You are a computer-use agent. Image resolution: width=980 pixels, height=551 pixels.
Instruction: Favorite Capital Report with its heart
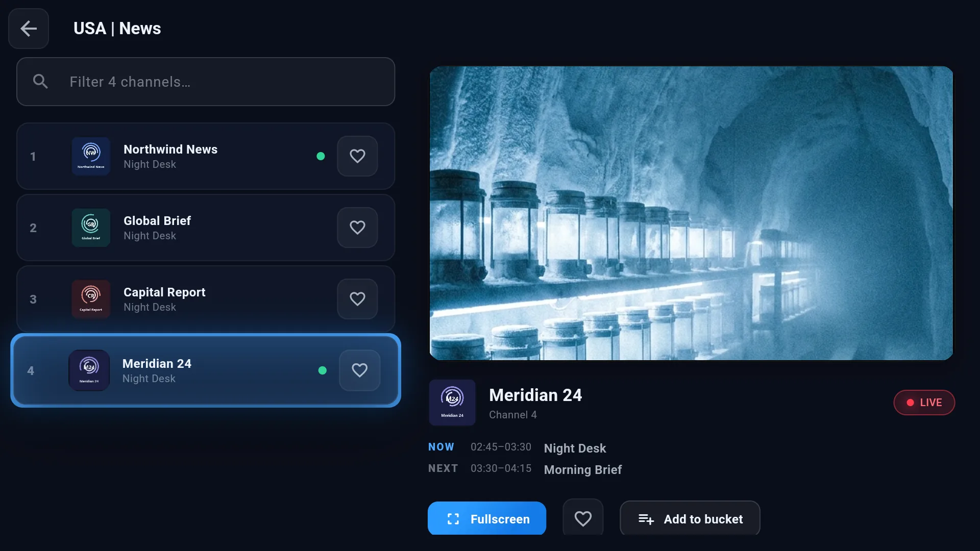[x=357, y=299]
